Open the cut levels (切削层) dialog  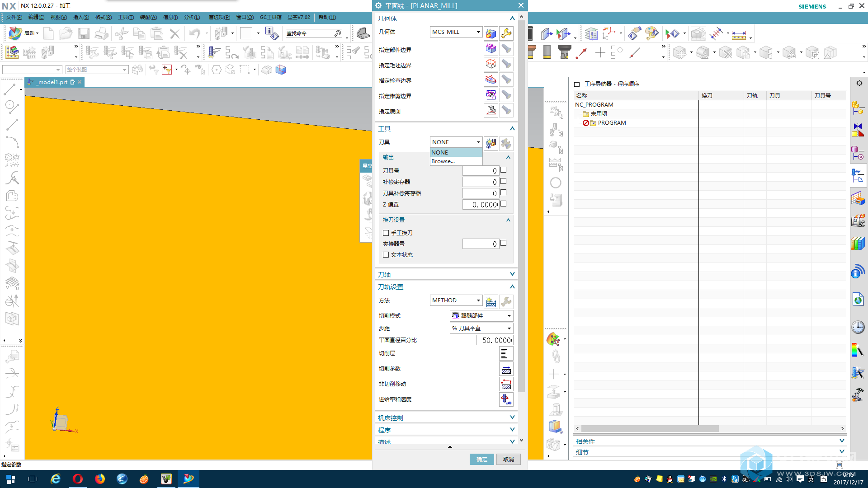pyautogui.click(x=506, y=353)
